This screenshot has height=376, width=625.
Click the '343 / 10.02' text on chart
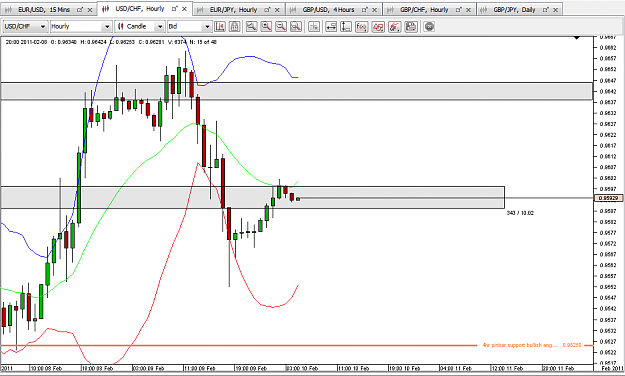coord(520,213)
